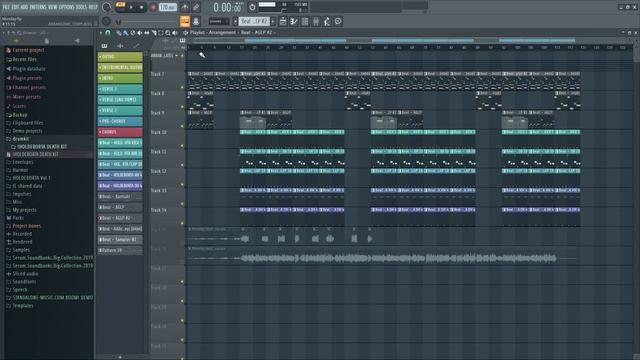The height and width of the screenshot is (360, 640).
Task: Select the PRE-CHORUS pattern in picker
Action: pyautogui.click(x=120, y=121)
